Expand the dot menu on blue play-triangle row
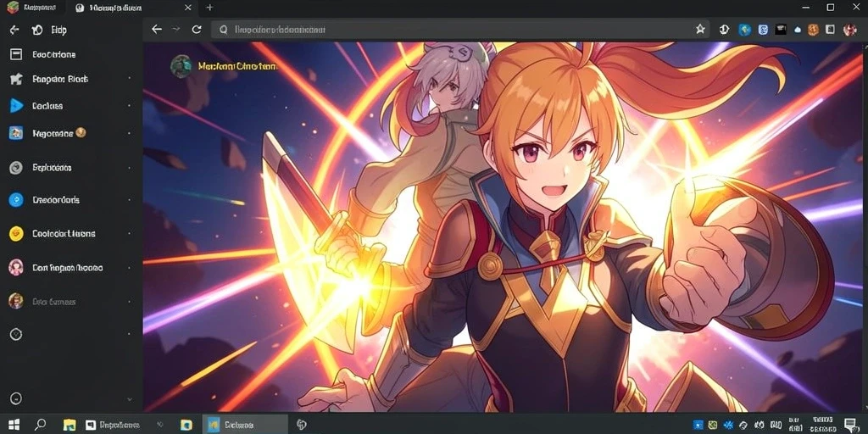Viewport: 868px width, 434px height. coord(130,106)
